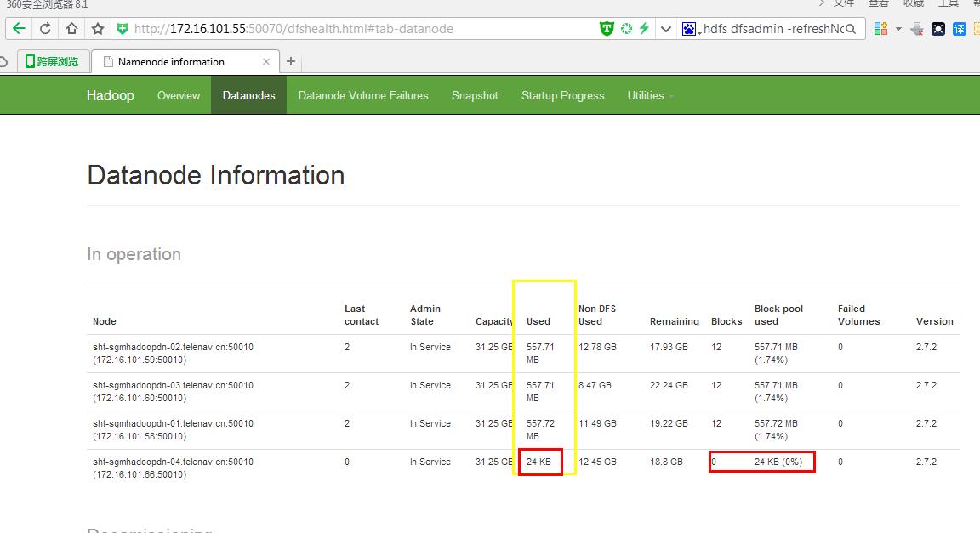Click the Hadoop brand link
Screen dimensions: 980x533
click(x=111, y=95)
